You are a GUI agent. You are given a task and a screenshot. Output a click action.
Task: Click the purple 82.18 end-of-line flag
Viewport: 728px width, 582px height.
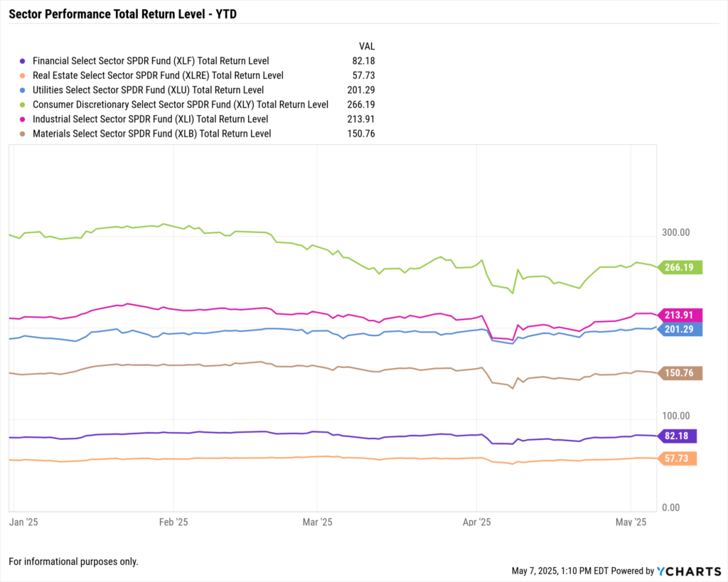click(x=678, y=436)
